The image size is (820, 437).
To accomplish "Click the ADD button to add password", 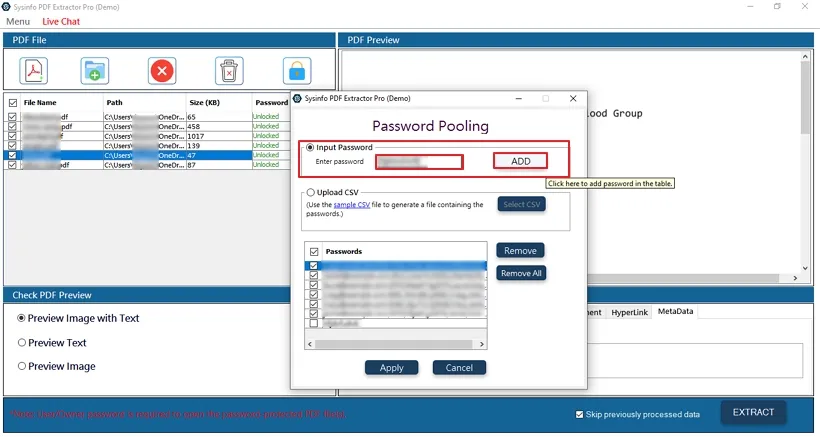I will (521, 161).
